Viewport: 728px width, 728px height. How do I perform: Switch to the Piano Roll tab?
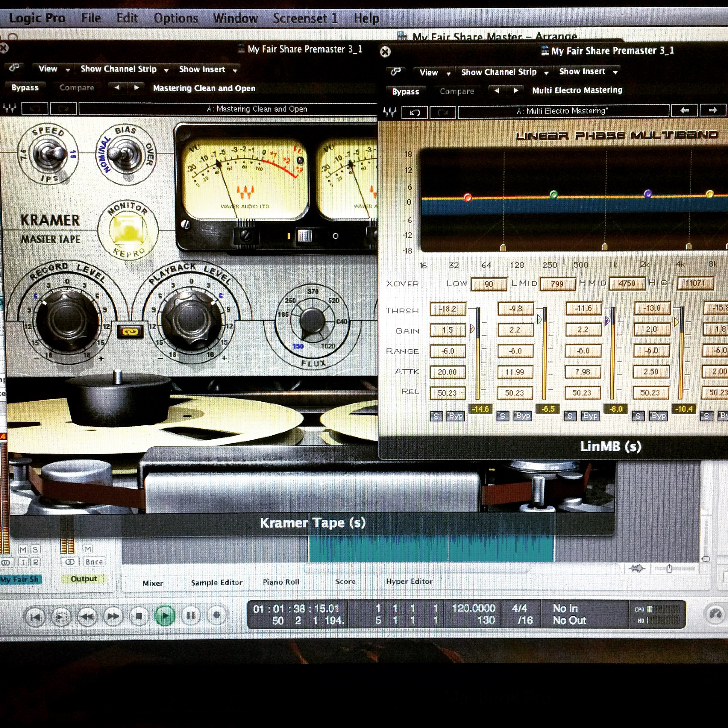pos(281,582)
